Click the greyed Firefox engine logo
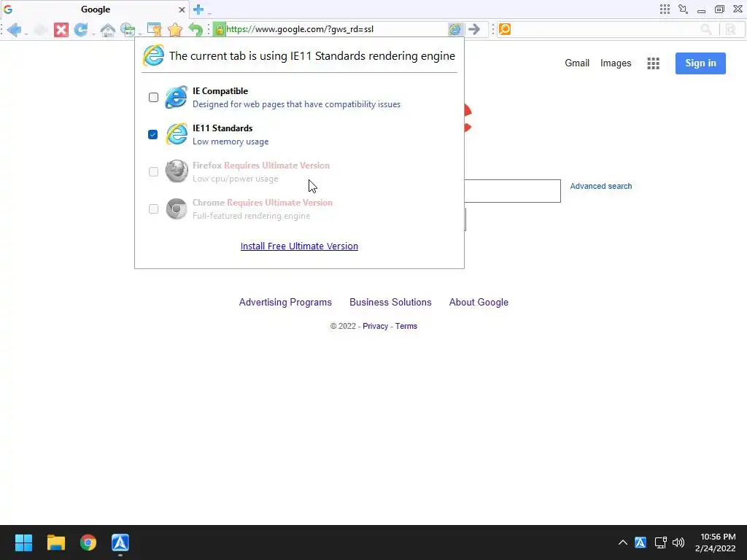This screenshot has width=747, height=560. tap(177, 171)
